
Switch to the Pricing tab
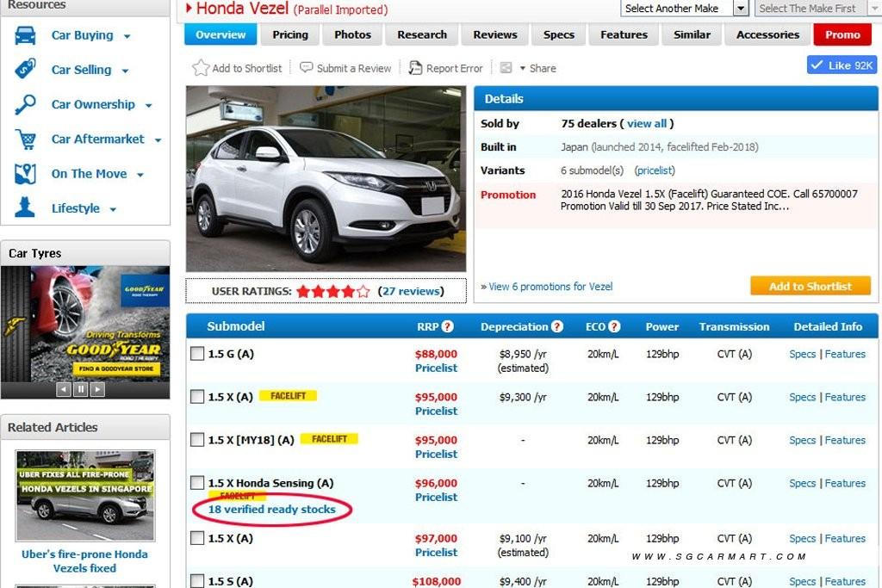(290, 34)
